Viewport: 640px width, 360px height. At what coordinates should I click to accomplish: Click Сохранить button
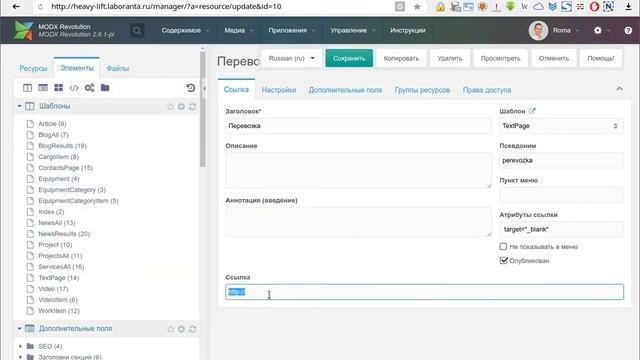(349, 58)
